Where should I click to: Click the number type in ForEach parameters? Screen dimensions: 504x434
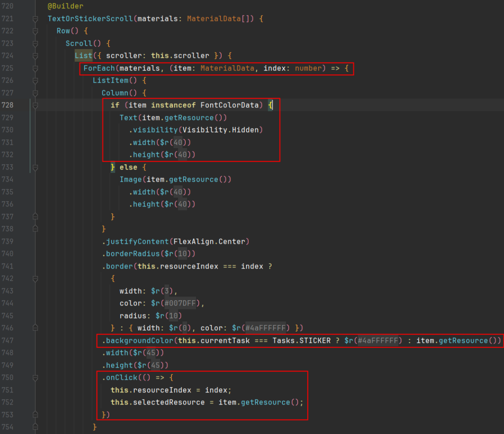[x=308, y=68]
